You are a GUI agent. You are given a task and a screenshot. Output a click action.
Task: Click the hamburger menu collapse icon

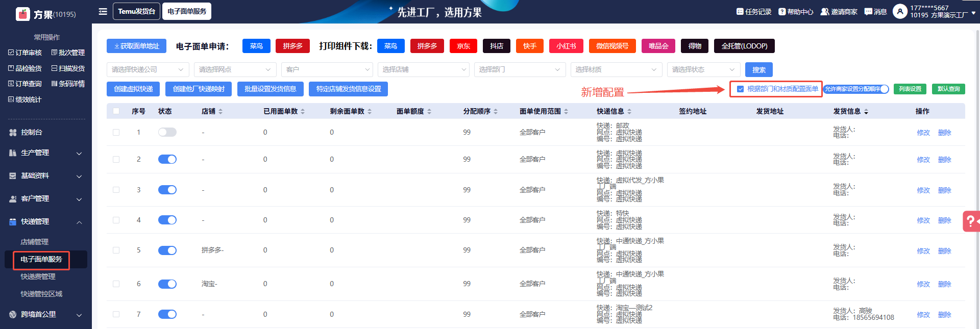(103, 11)
